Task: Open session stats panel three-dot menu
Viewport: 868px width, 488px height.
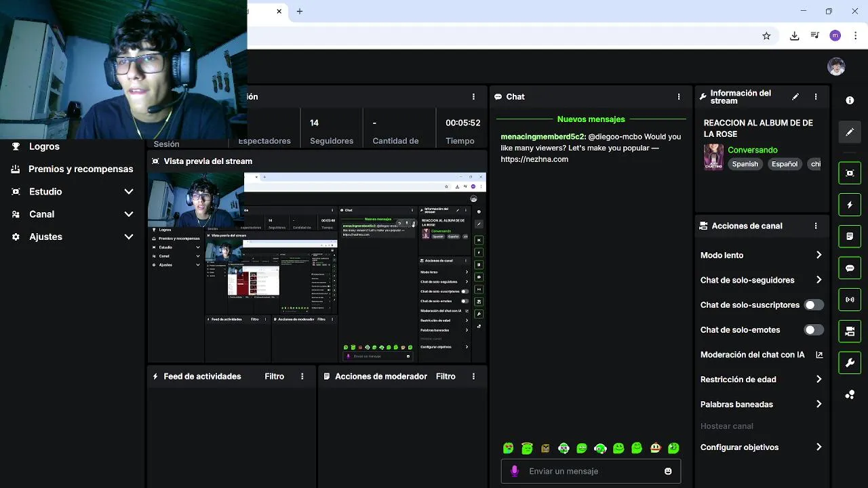Action: point(473,97)
